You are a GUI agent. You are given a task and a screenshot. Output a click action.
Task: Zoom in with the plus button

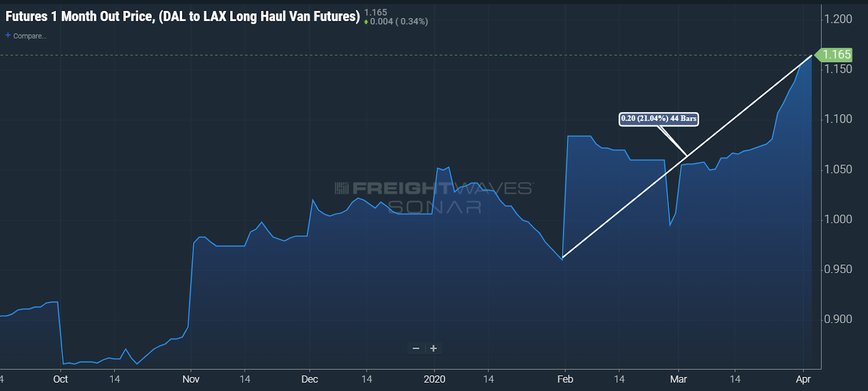[x=433, y=349]
